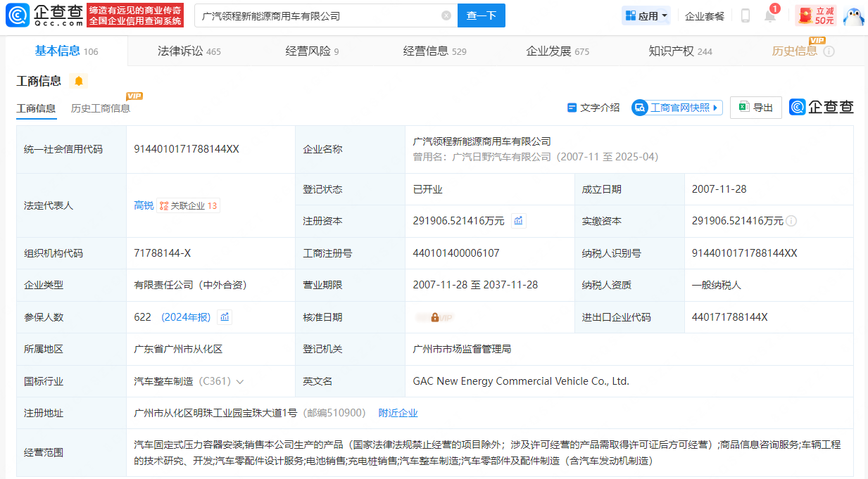Image resolution: width=868 pixels, height=479 pixels.
Task: Open notifications bell icon
Action: pos(770,15)
